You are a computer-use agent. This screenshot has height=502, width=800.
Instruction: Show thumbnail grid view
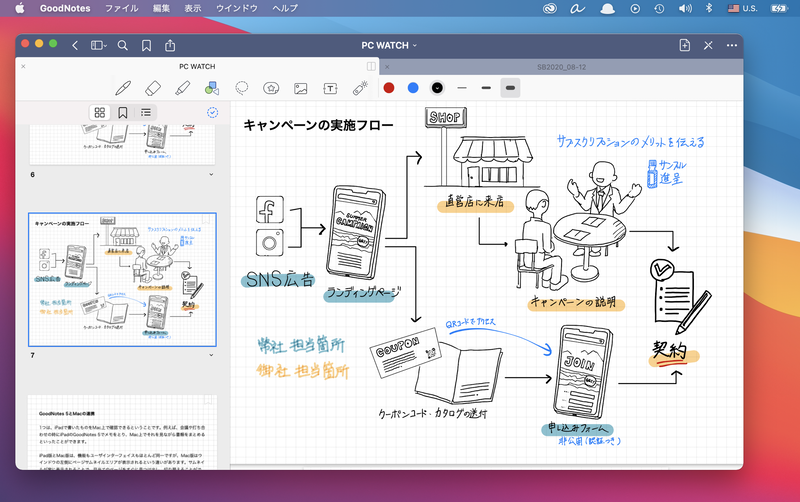[x=100, y=113]
